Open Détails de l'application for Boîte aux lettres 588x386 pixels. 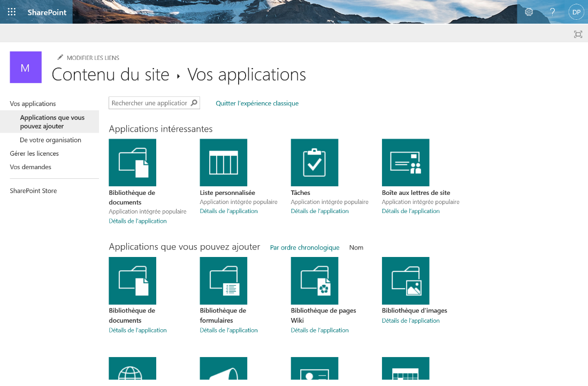coord(410,211)
